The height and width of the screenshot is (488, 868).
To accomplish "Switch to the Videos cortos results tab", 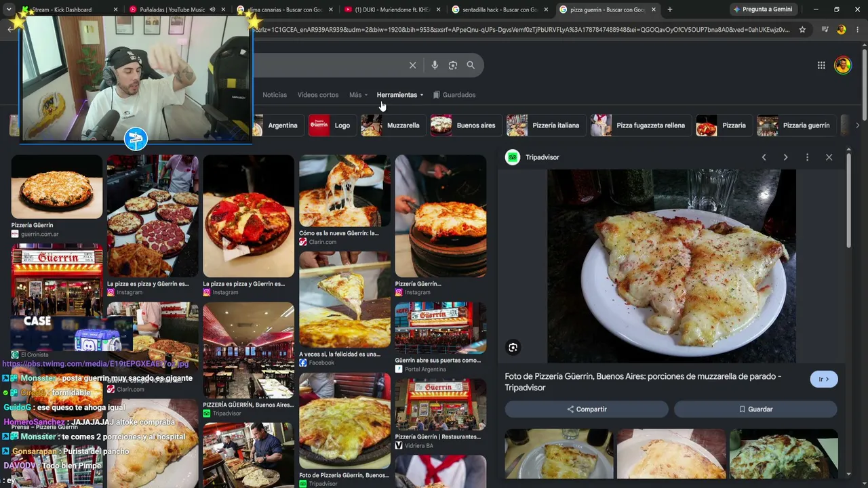I will click(x=318, y=95).
